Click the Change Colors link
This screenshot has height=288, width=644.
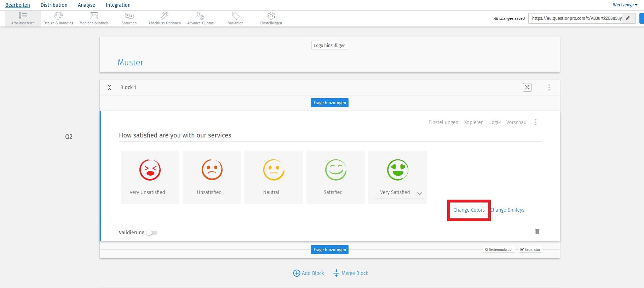point(469,210)
